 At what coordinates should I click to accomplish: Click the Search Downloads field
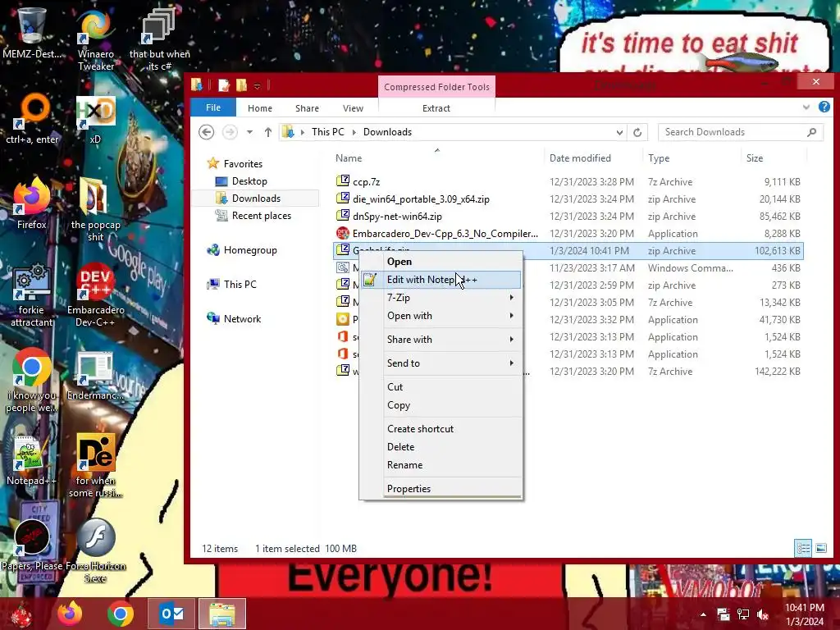tap(741, 132)
